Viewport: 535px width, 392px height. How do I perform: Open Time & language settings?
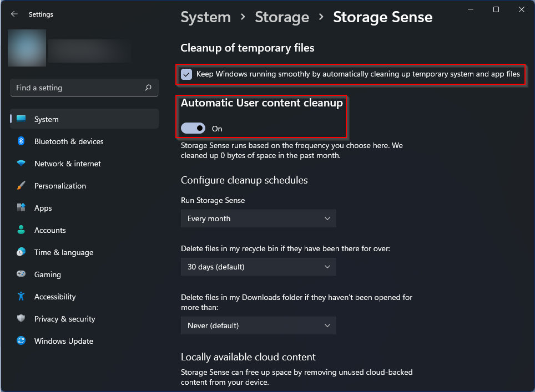point(63,252)
